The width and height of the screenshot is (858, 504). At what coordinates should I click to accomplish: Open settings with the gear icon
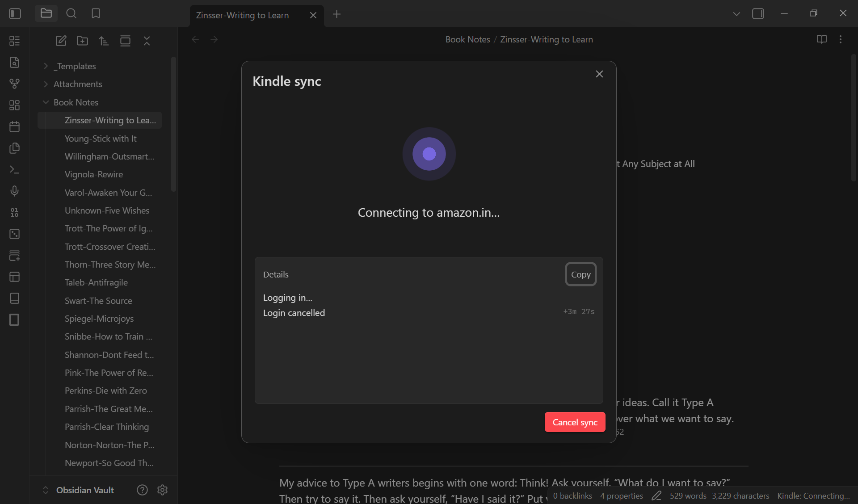(x=163, y=490)
